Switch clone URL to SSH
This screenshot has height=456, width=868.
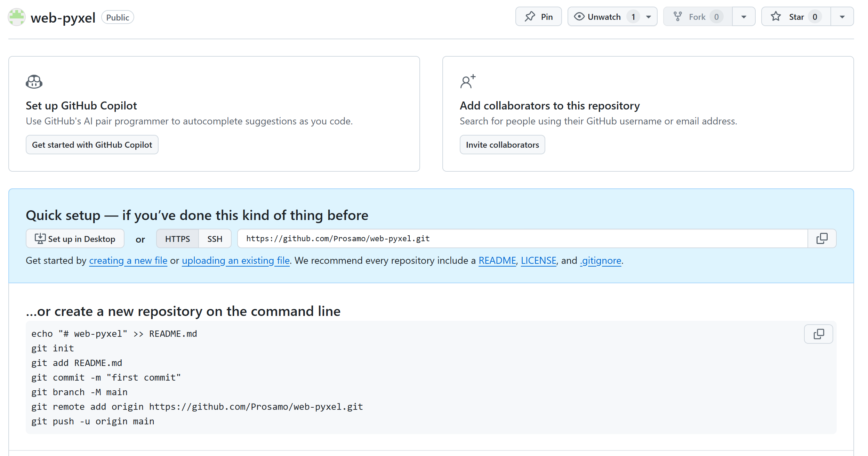tap(215, 239)
